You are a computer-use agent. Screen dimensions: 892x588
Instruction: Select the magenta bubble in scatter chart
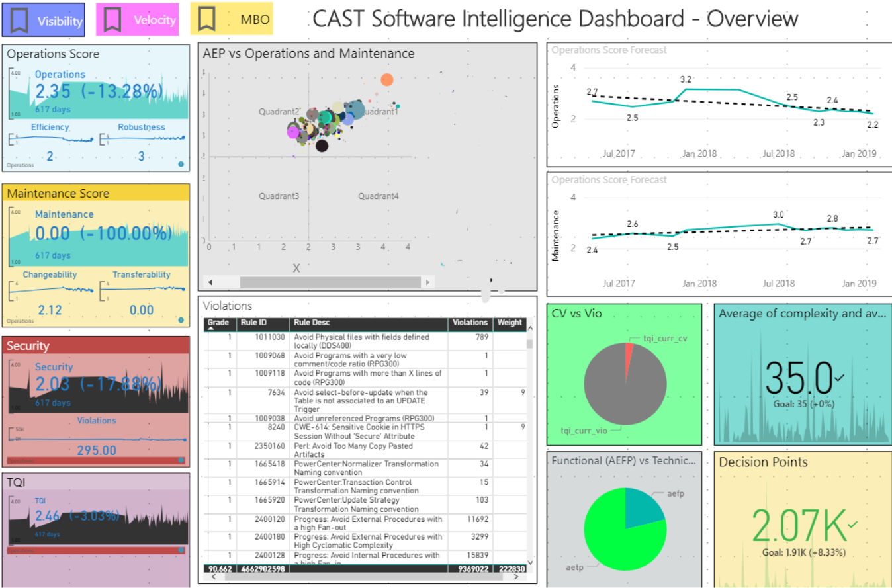coord(293,132)
